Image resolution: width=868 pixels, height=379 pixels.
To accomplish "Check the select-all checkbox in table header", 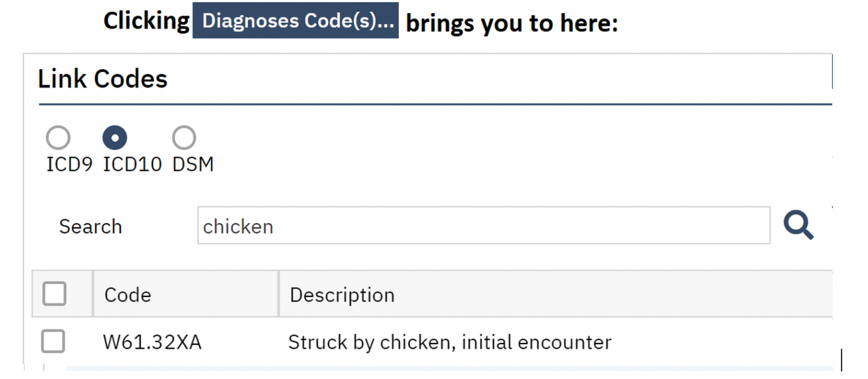I will (54, 294).
